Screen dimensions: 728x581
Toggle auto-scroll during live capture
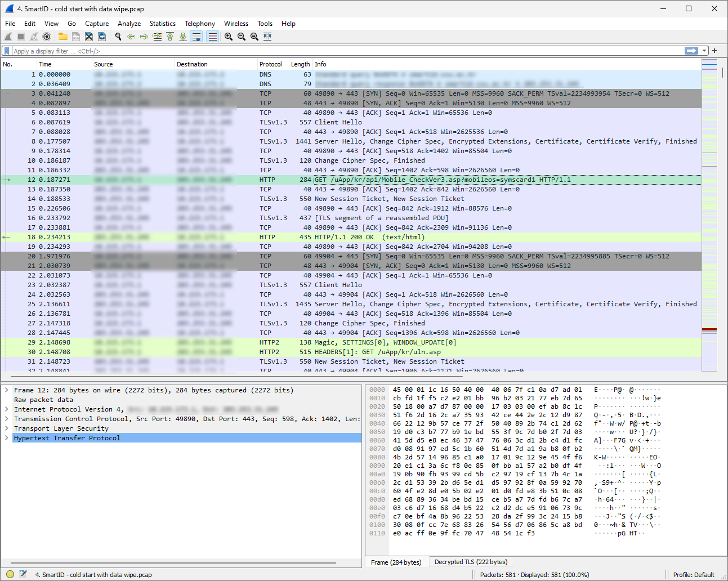pos(196,37)
